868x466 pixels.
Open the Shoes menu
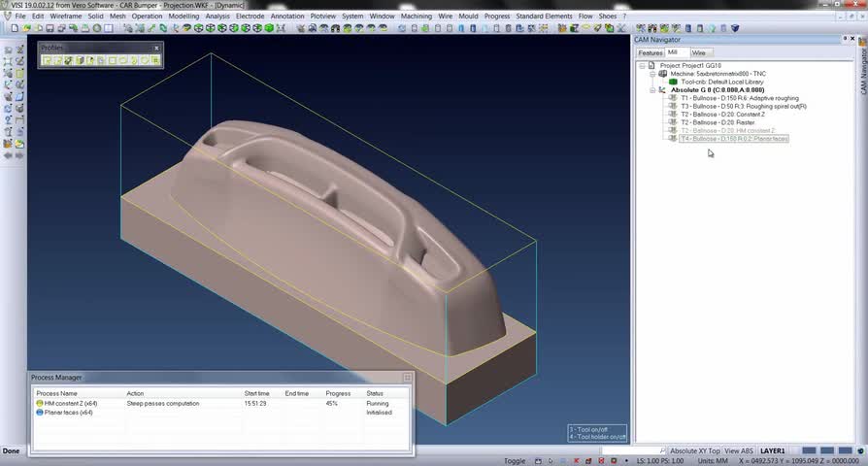coord(607,17)
